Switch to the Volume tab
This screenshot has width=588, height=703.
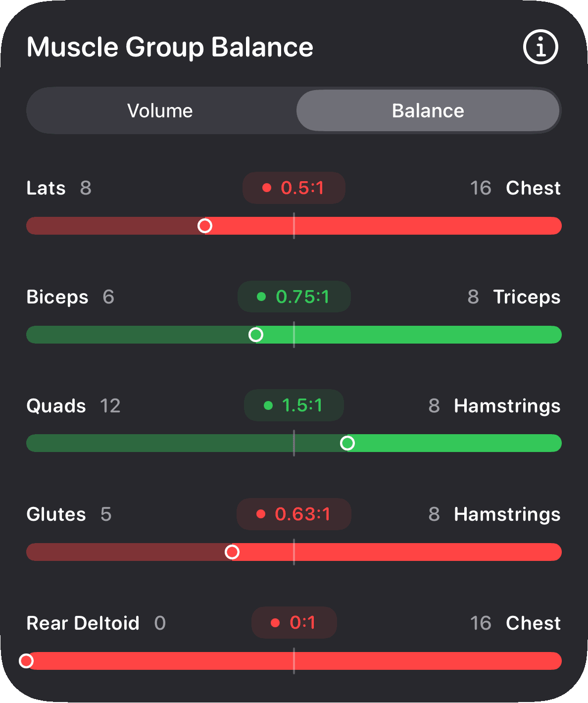pos(160,110)
